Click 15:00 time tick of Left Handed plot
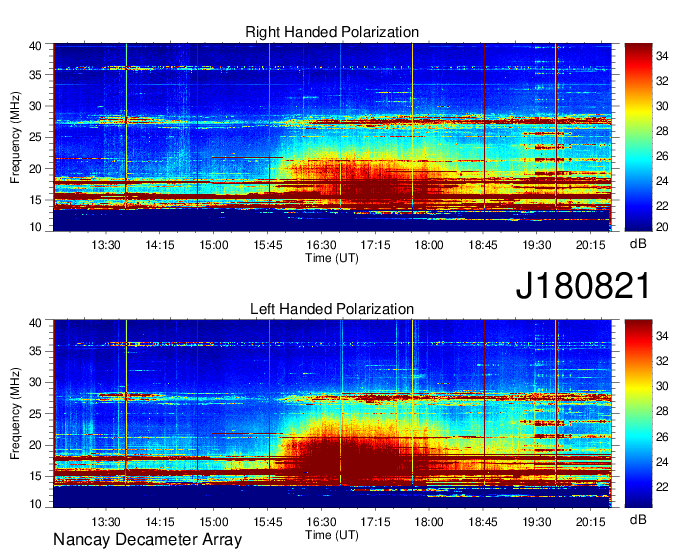 click(x=214, y=522)
